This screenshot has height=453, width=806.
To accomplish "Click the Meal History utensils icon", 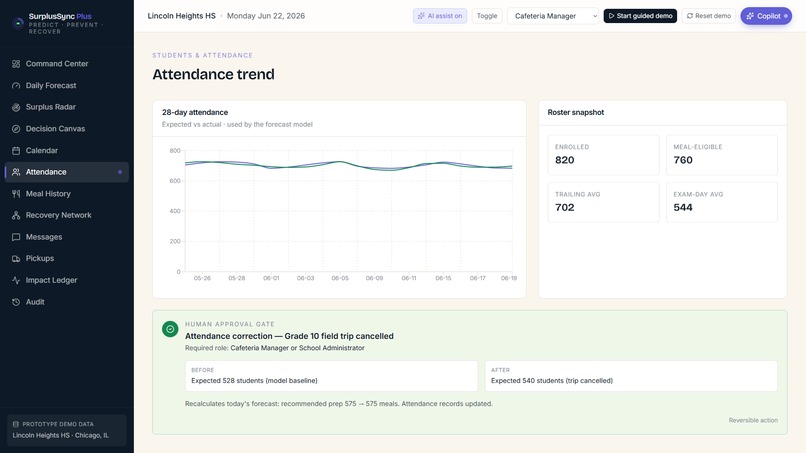I will pos(16,194).
